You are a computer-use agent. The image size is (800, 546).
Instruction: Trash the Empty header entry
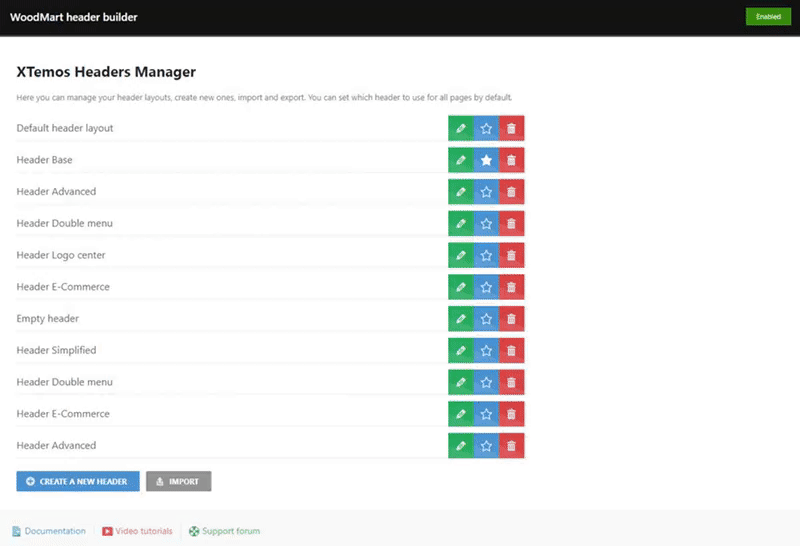(511, 319)
